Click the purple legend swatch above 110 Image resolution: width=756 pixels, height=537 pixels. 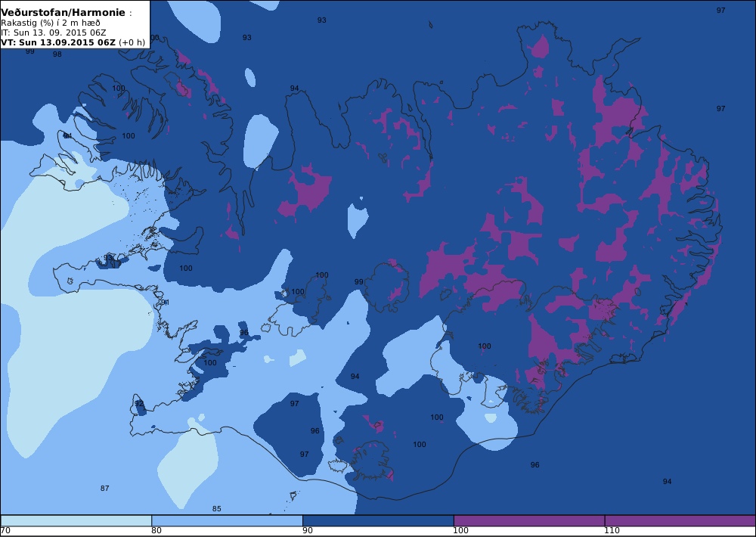[x=680, y=520]
